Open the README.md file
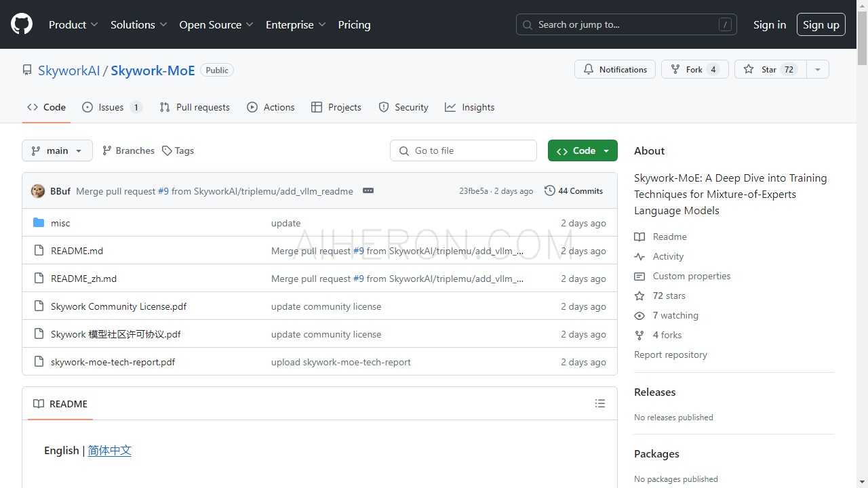 point(77,251)
